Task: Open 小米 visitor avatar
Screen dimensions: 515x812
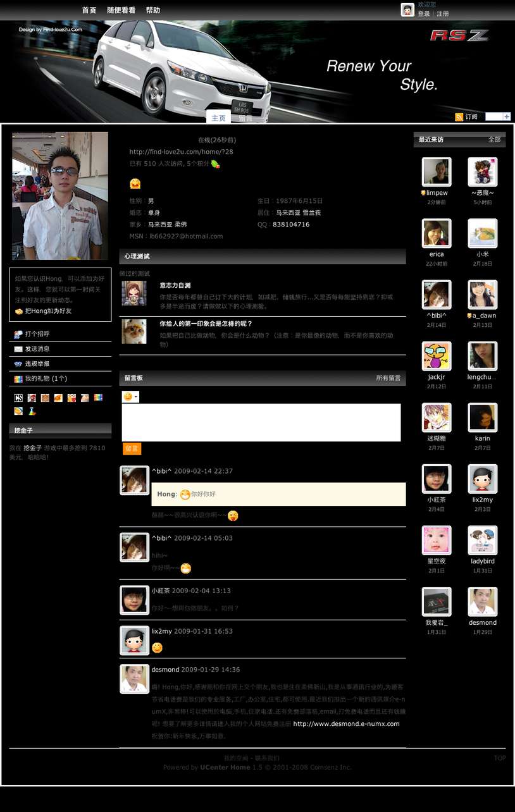Action: tap(483, 233)
